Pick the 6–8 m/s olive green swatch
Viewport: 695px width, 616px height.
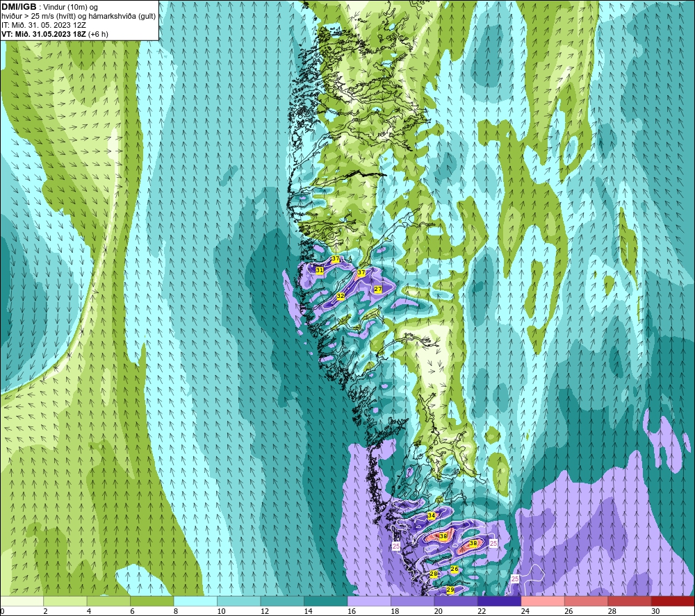[152, 601]
